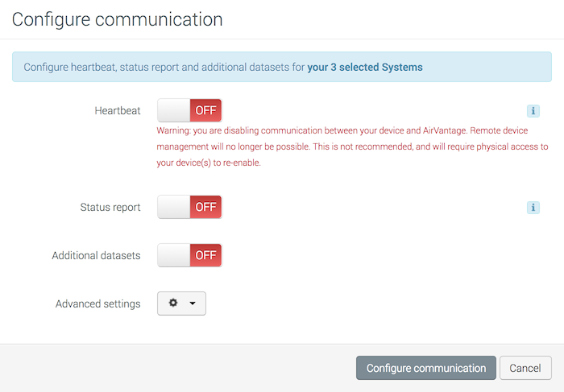Click the white handle of Additional datasets switch
This screenshot has height=392, width=564.
coord(174,255)
